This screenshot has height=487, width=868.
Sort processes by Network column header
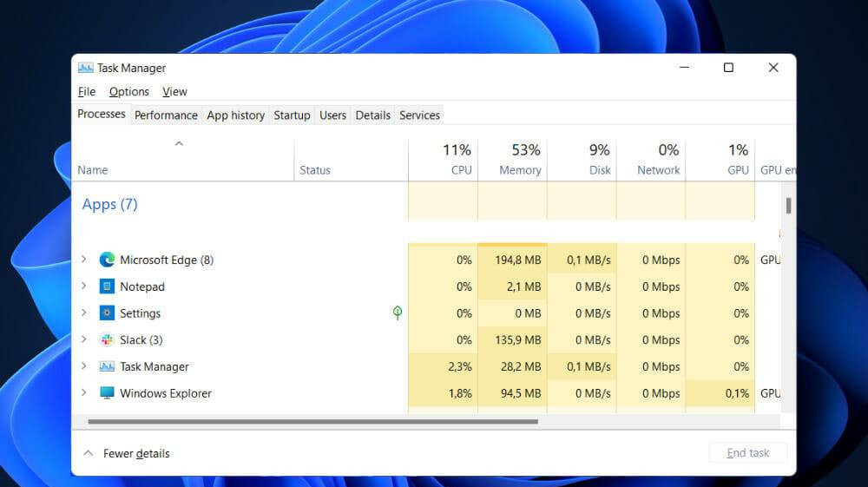[651, 160]
